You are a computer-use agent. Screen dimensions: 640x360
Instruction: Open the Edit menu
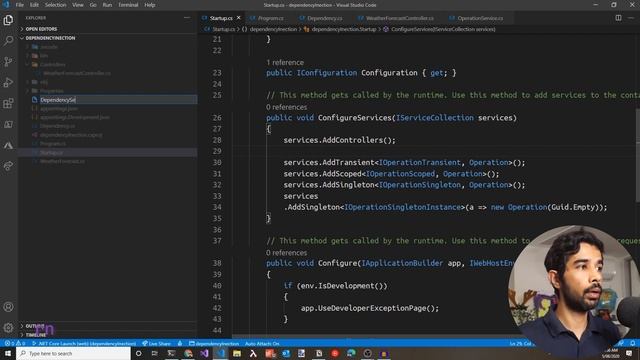[x=34, y=5]
